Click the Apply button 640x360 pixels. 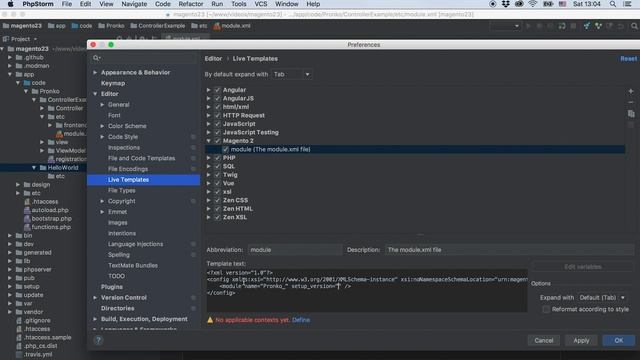pyautogui.click(x=581, y=340)
